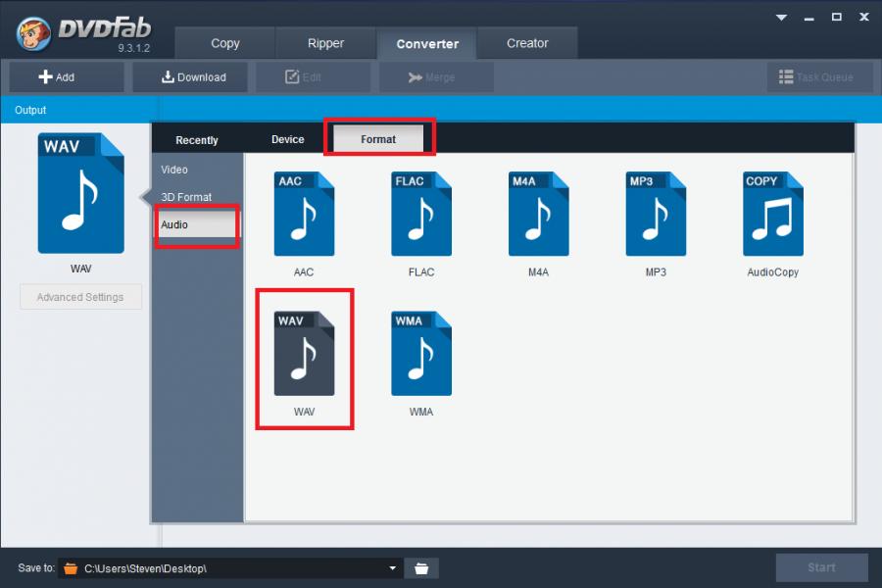
Task: Click inside the save path field
Action: (x=225, y=568)
